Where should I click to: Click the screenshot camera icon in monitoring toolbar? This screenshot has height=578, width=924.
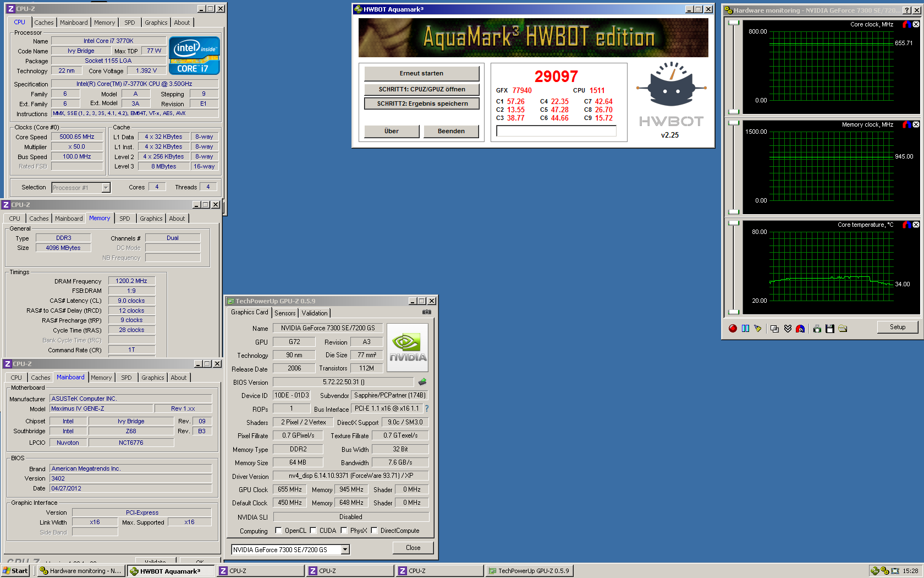[x=817, y=329]
